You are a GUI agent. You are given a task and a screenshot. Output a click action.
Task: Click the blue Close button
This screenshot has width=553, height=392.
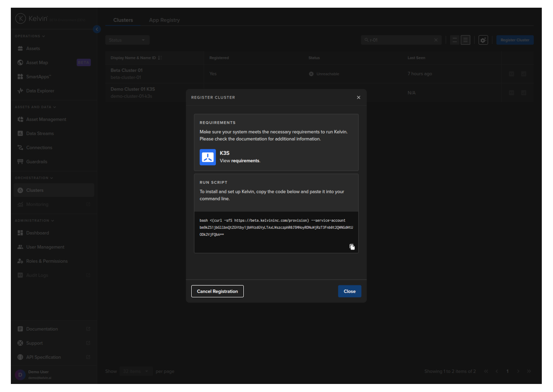tap(349, 292)
